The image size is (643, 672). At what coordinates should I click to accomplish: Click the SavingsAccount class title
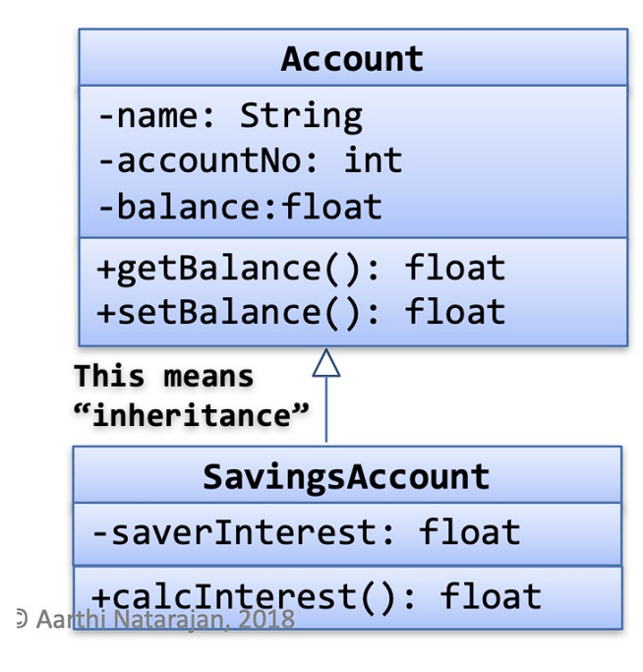[x=346, y=476]
